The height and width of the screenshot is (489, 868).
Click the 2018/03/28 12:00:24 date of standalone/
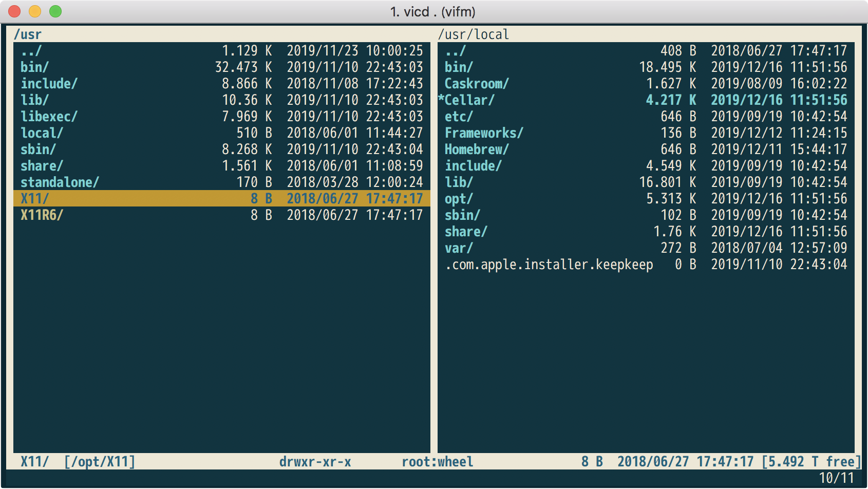click(355, 182)
